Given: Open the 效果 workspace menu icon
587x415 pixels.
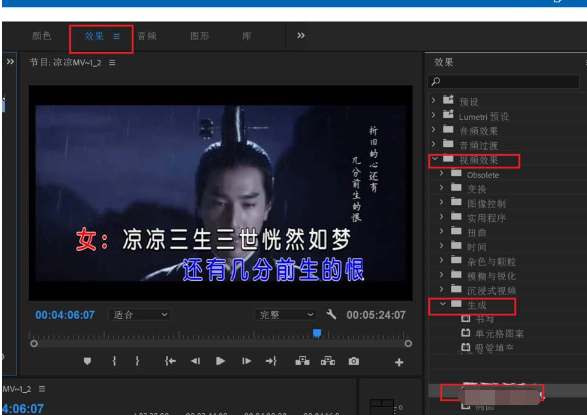Looking at the screenshot, I should coord(117,36).
